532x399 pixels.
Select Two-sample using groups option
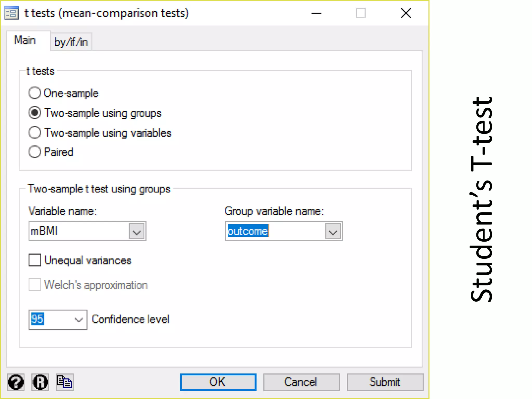(x=35, y=113)
